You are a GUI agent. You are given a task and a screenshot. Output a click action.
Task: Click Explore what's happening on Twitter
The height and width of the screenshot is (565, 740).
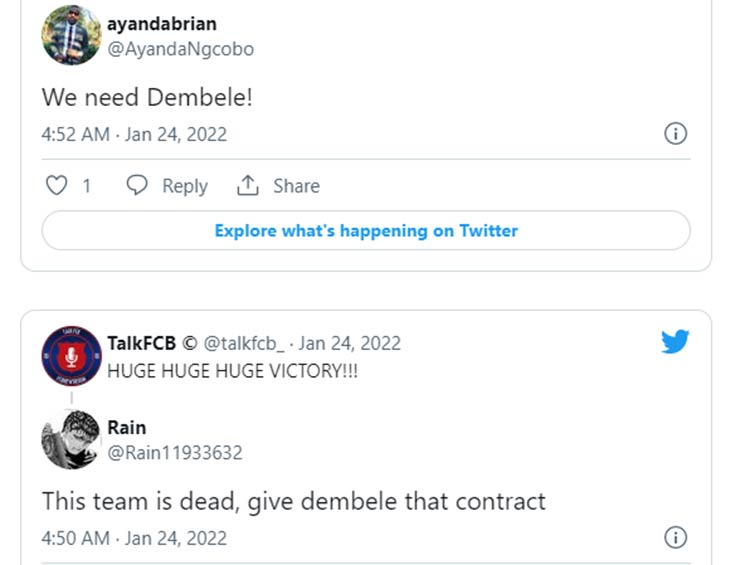(x=366, y=231)
